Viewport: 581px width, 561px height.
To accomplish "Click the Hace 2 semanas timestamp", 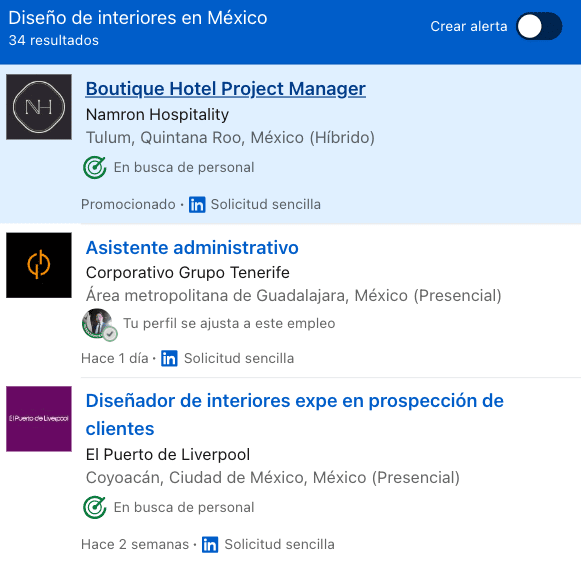I will [x=135, y=544].
